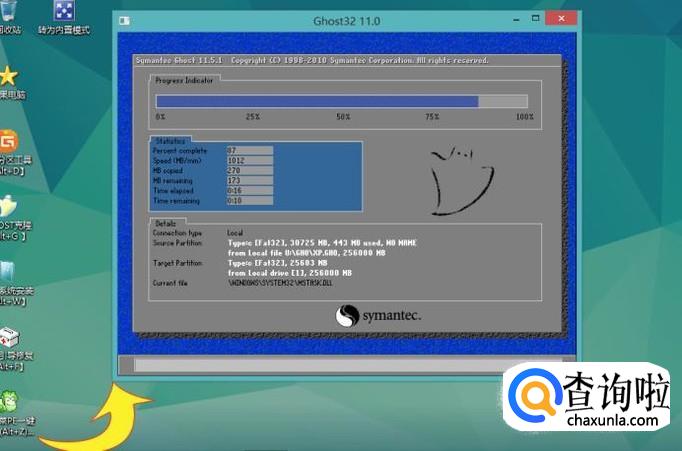
Task: Click the Source Partition label
Action: 177,243
